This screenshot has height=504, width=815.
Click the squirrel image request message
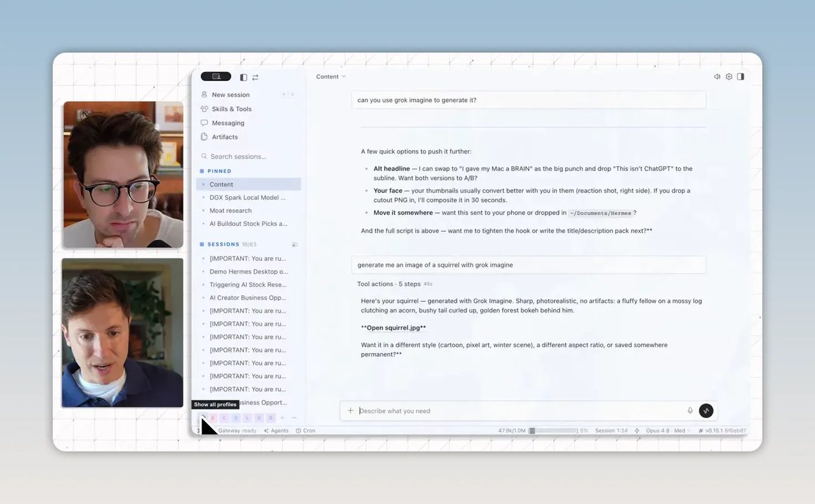click(x=528, y=265)
